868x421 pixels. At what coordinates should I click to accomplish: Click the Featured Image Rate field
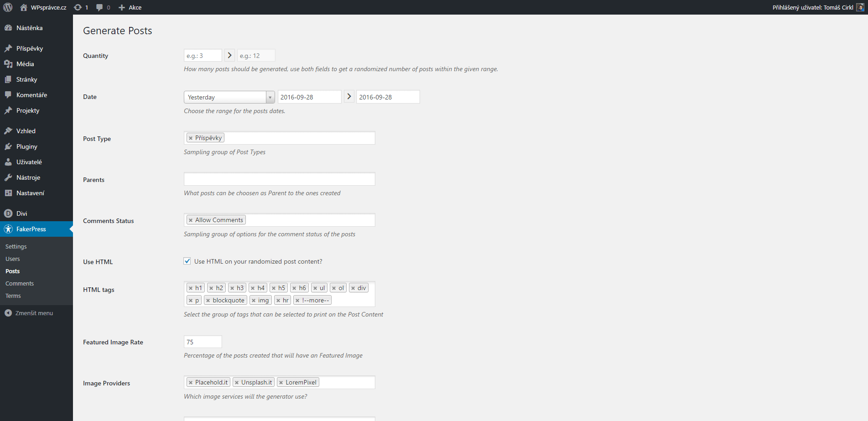tap(203, 342)
